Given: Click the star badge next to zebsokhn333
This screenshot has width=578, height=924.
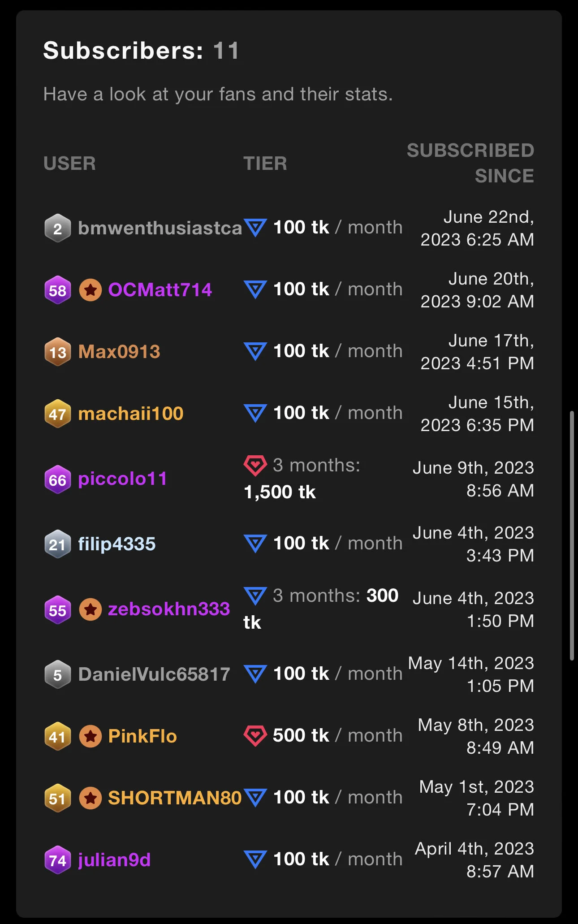Looking at the screenshot, I should pos(91,609).
